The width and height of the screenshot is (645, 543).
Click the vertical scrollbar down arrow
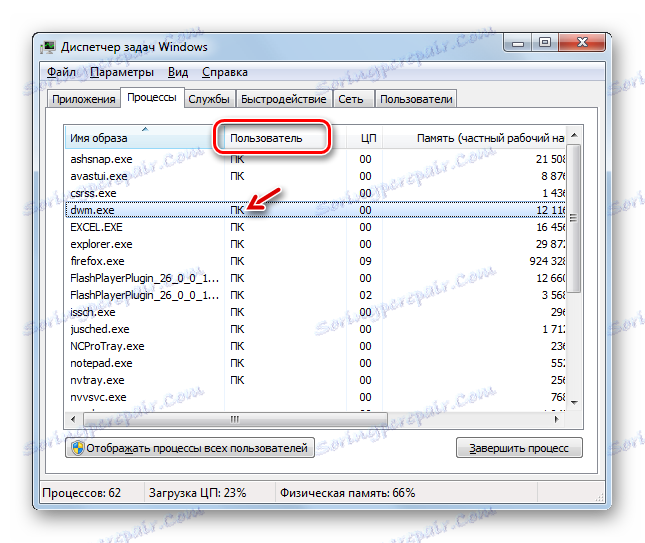(575, 402)
